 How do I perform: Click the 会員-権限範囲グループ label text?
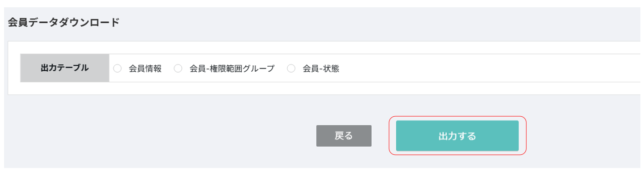point(232,69)
